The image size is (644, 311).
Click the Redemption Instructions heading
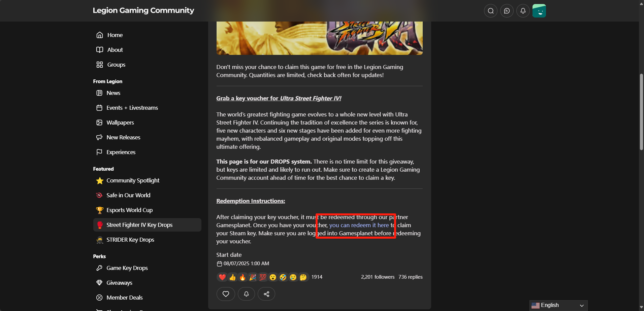(x=251, y=201)
